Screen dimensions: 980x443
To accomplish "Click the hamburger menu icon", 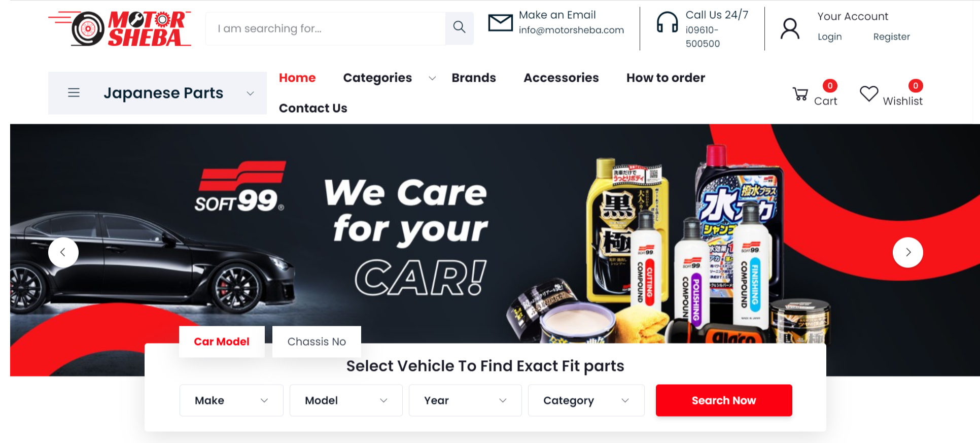I will [74, 93].
